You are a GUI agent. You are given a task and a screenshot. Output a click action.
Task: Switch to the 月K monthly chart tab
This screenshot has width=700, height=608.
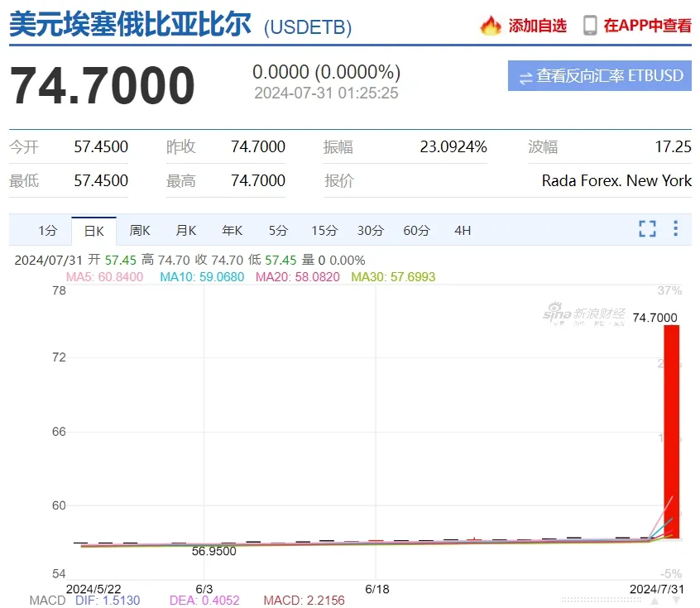point(185,230)
